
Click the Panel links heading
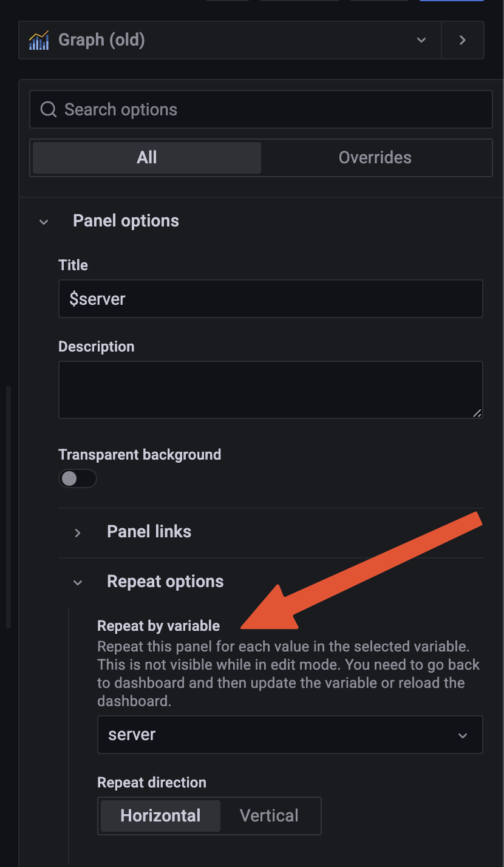pyautogui.click(x=149, y=531)
